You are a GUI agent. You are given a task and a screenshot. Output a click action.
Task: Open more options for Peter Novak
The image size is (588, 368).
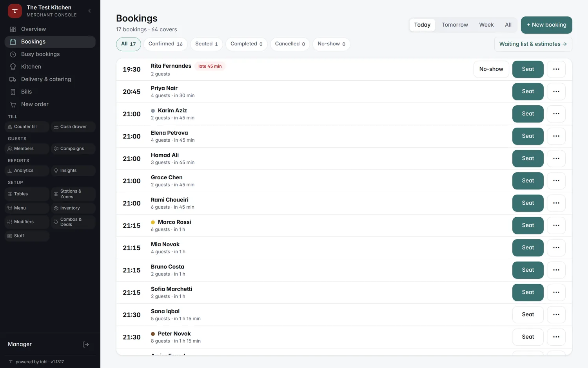pyautogui.click(x=556, y=337)
